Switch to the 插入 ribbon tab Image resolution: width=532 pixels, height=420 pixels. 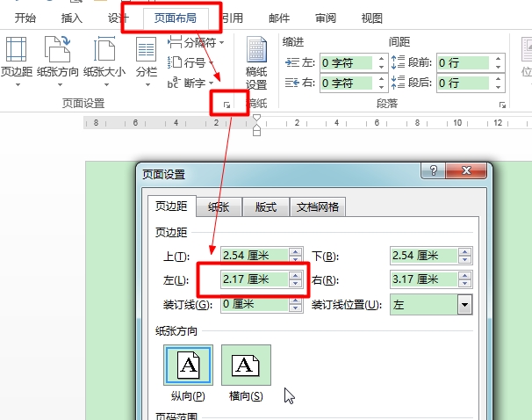[72, 18]
